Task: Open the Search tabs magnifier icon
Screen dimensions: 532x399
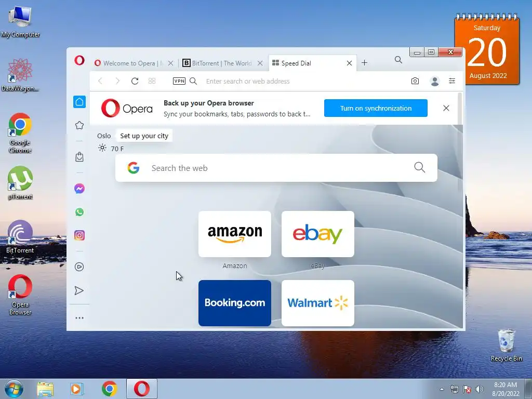Action: tap(398, 60)
